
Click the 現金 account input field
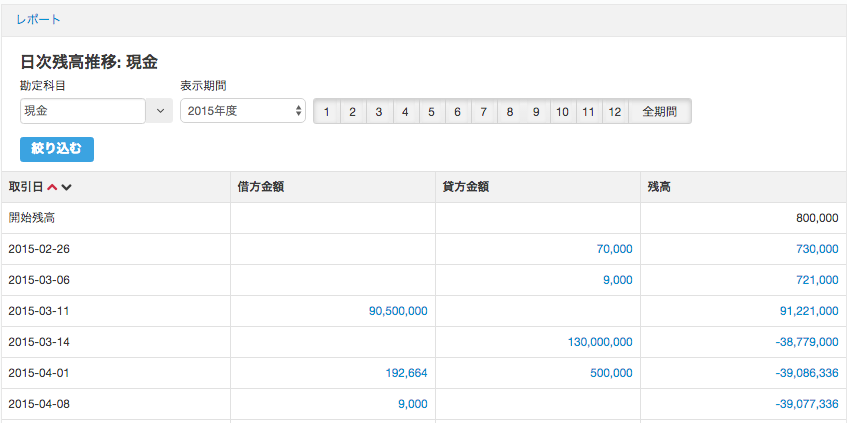pos(83,111)
